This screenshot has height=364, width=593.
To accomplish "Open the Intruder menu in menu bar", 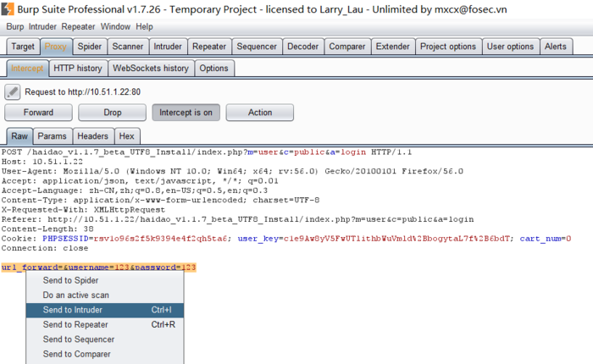I will (42, 27).
